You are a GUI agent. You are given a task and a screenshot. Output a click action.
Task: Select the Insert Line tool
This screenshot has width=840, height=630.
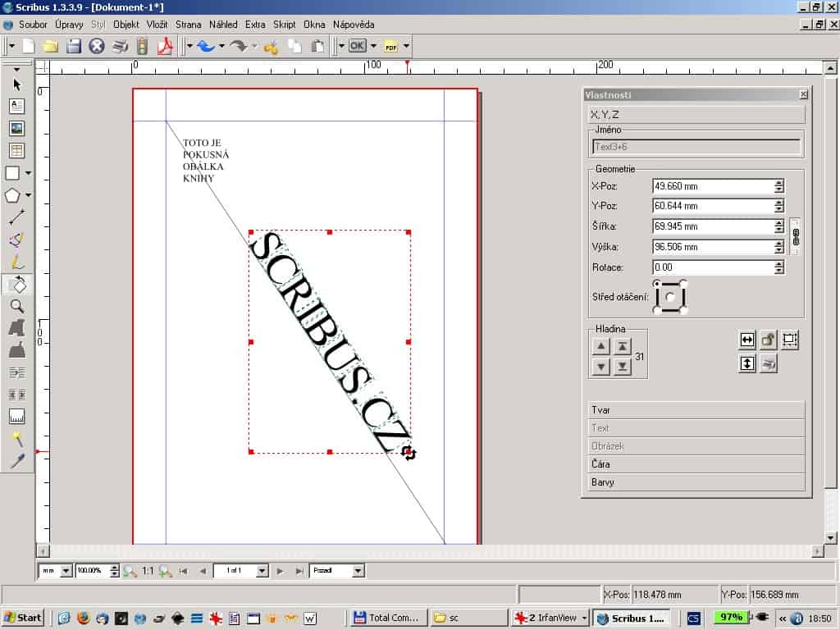coord(16,217)
